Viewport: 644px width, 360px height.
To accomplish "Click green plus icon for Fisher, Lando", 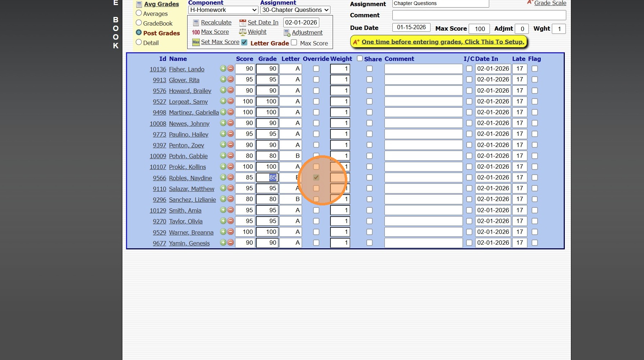I will coord(223,68).
